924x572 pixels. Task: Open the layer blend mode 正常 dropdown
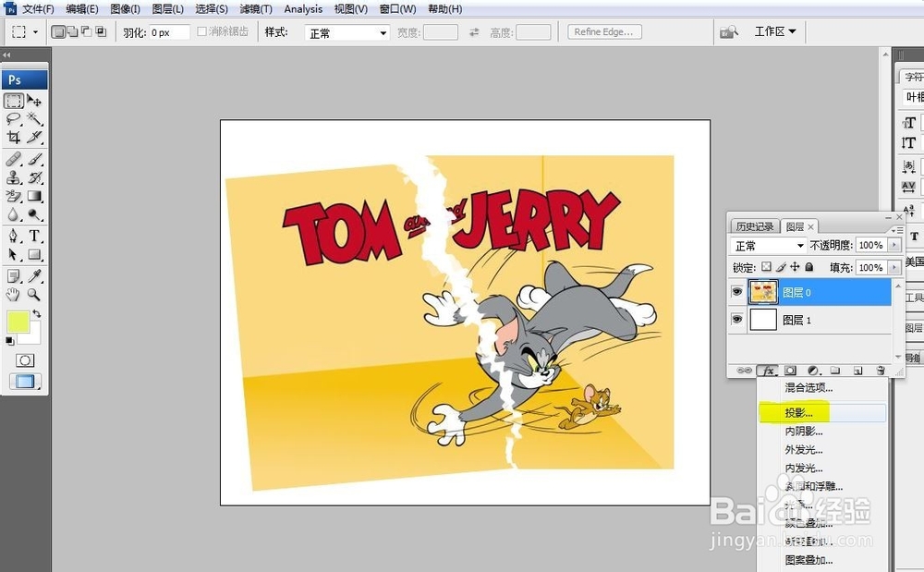769,245
